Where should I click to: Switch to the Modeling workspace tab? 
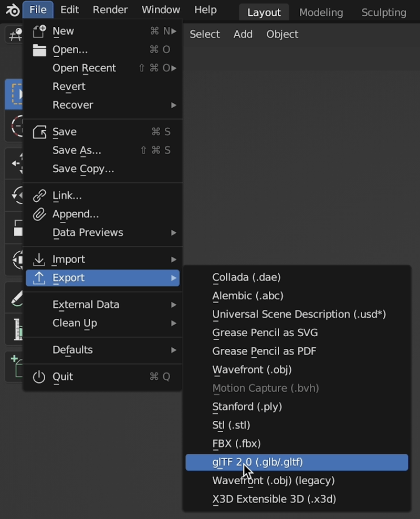(321, 13)
